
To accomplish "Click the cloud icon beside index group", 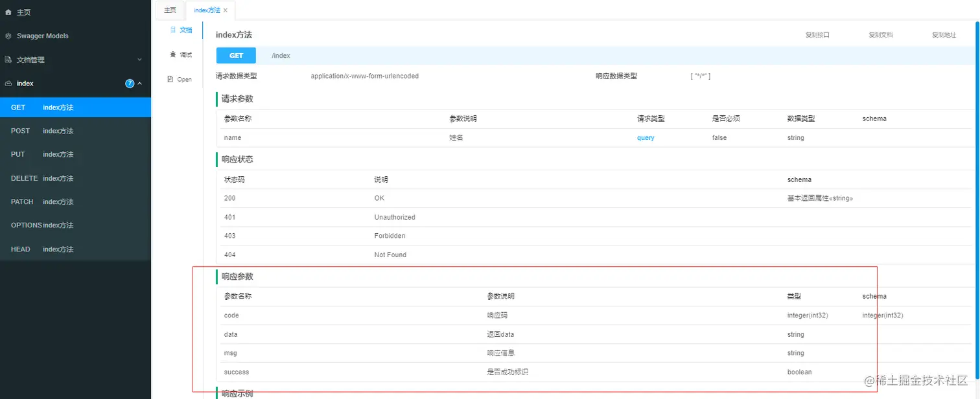I will [8, 84].
